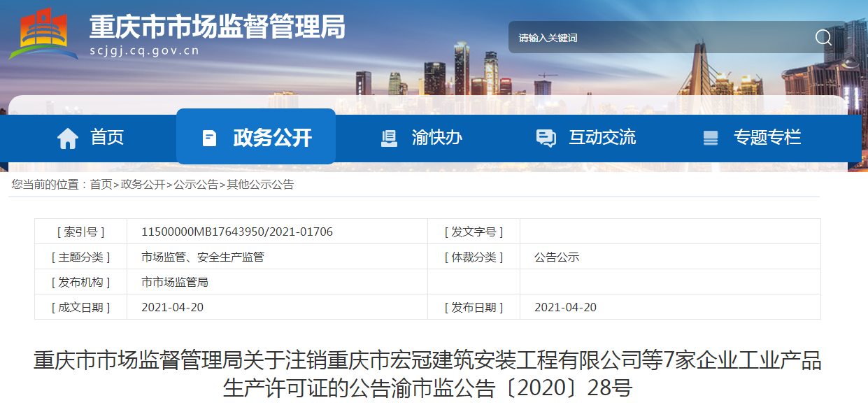Click the 重庆市市场监督管理局 site title
868x405 pixels.
coord(217,27)
